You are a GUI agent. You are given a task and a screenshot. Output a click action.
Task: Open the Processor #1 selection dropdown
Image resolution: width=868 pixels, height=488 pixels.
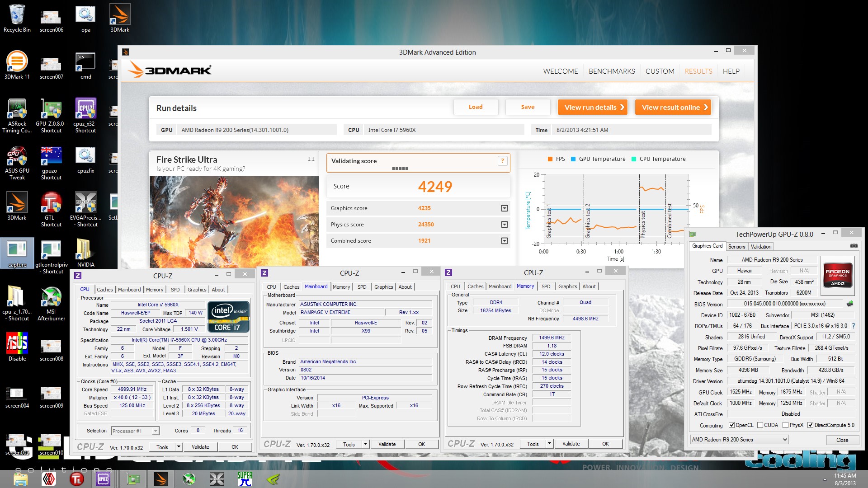(x=135, y=431)
